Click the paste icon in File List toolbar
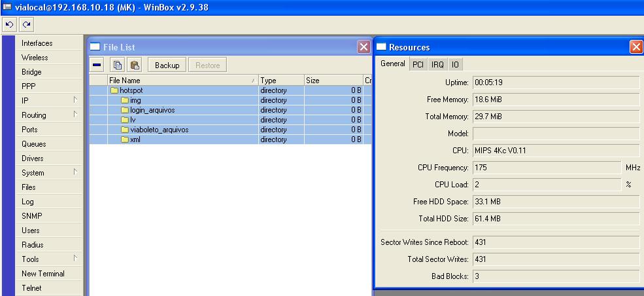The image size is (644, 296). (134, 65)
